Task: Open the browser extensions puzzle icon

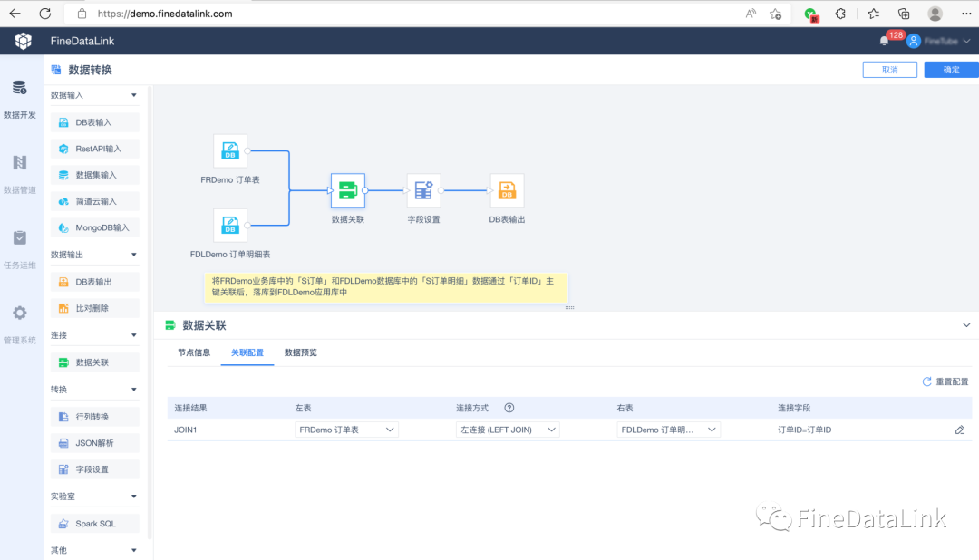Action: coord(840,14)
